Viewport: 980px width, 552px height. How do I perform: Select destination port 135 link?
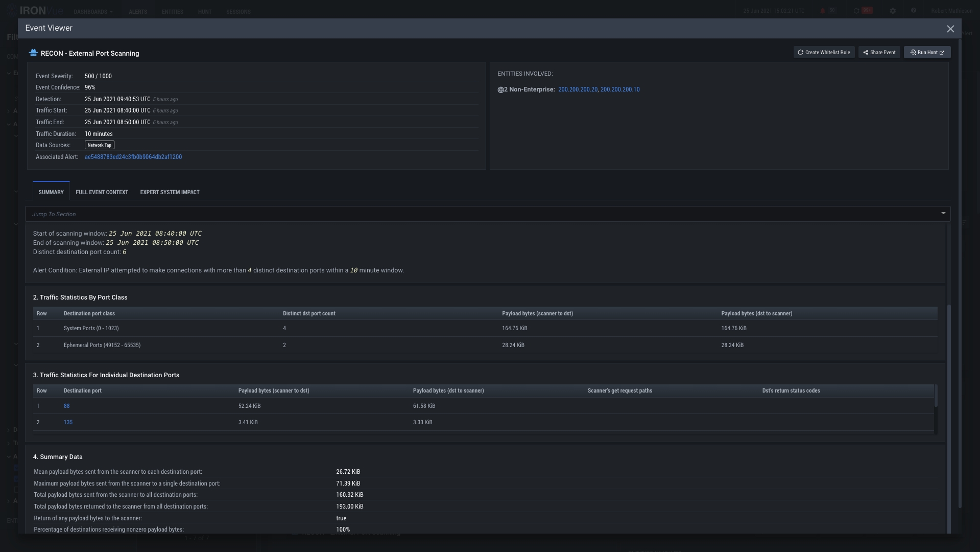pos(68,423)
